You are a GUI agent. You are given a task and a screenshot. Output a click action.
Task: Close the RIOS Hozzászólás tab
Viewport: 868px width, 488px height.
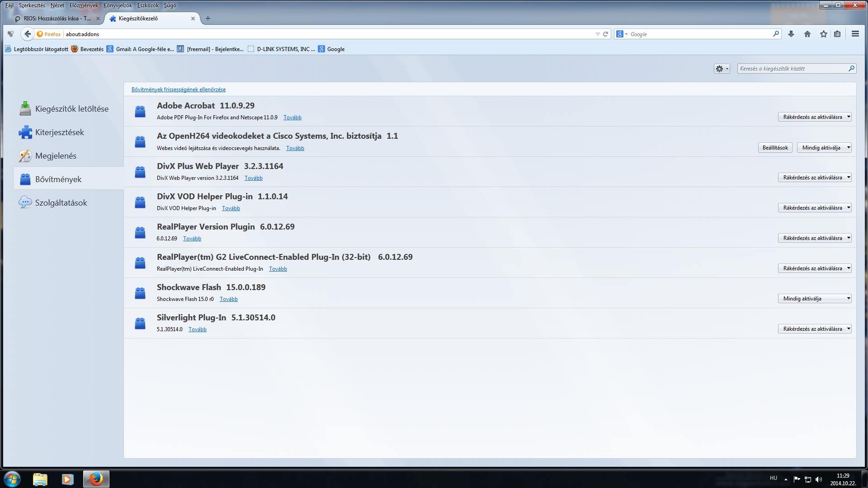pyautogui.click(x=98, y=19)
